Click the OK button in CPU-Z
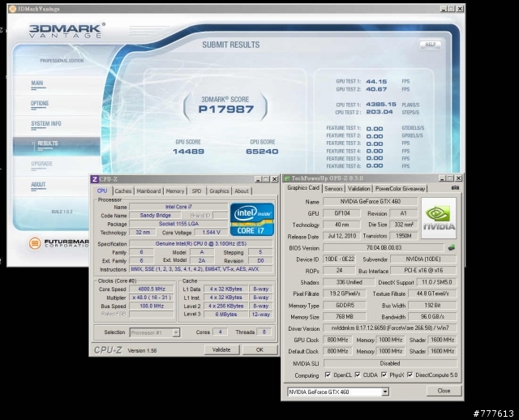The image size is (519, 420). [x=259, y=349]
